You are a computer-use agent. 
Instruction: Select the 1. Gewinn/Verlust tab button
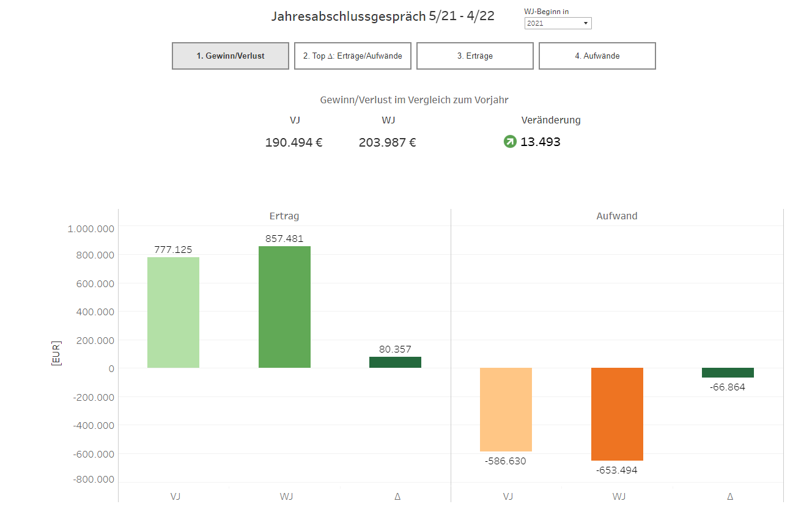coord(231,56)
